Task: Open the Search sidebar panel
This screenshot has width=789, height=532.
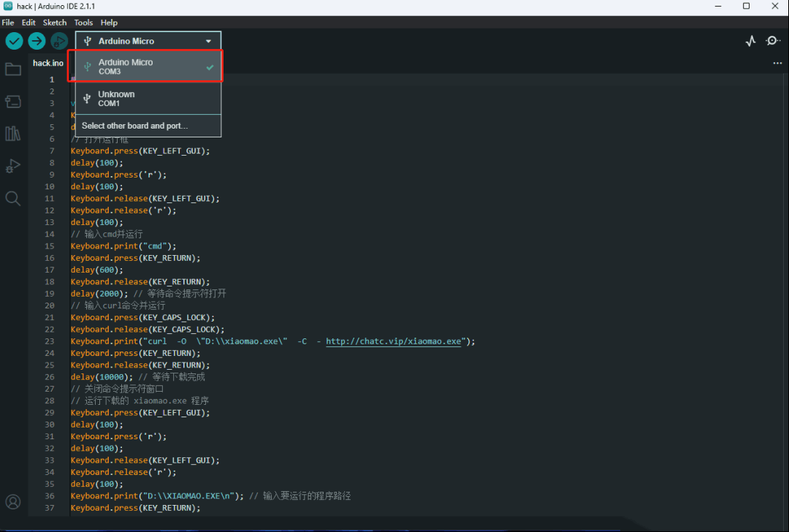Action: 13,198
